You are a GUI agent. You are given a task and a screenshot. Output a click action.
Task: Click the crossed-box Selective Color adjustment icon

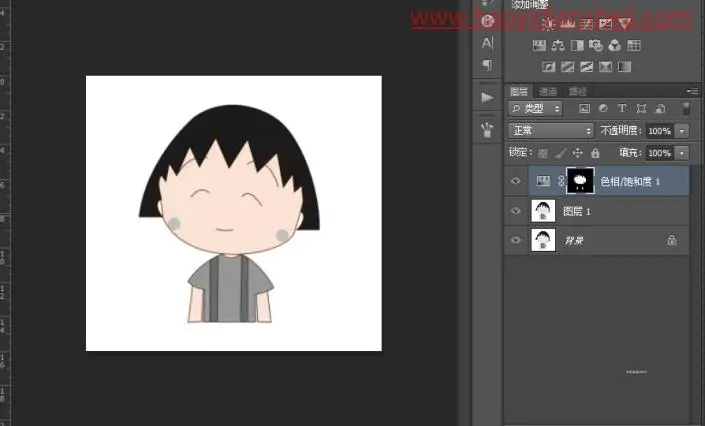606,67
